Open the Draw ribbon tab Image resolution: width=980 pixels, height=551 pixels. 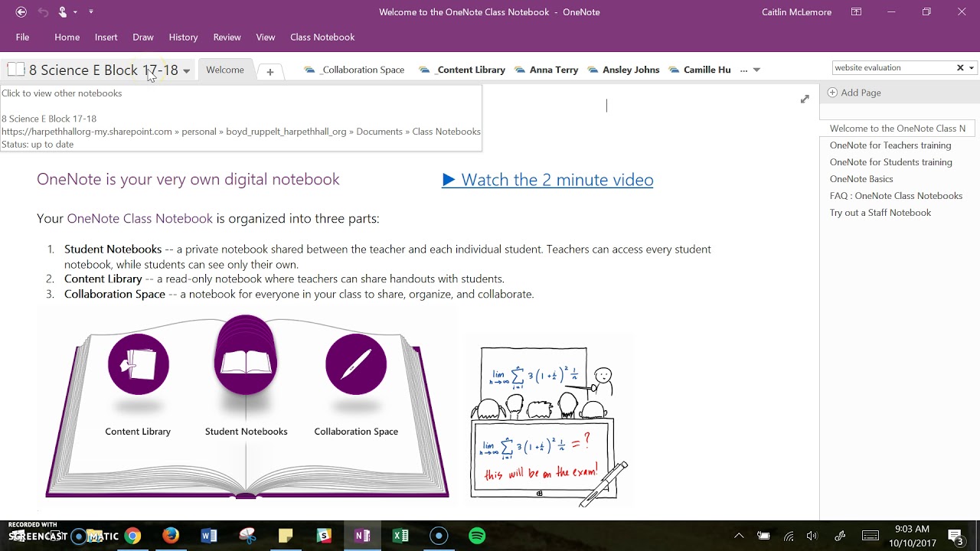143,37
